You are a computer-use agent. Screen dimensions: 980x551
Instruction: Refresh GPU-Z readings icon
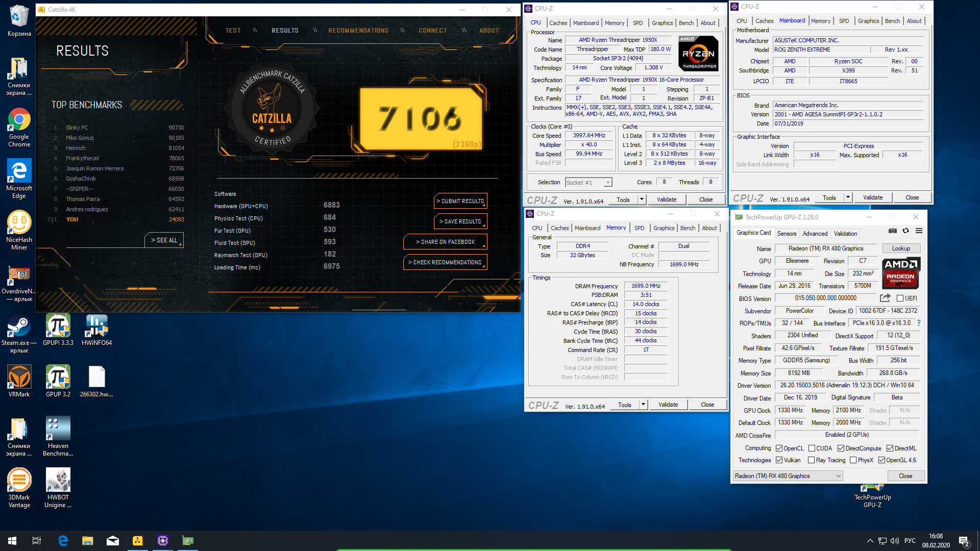[x=905, y=231]
